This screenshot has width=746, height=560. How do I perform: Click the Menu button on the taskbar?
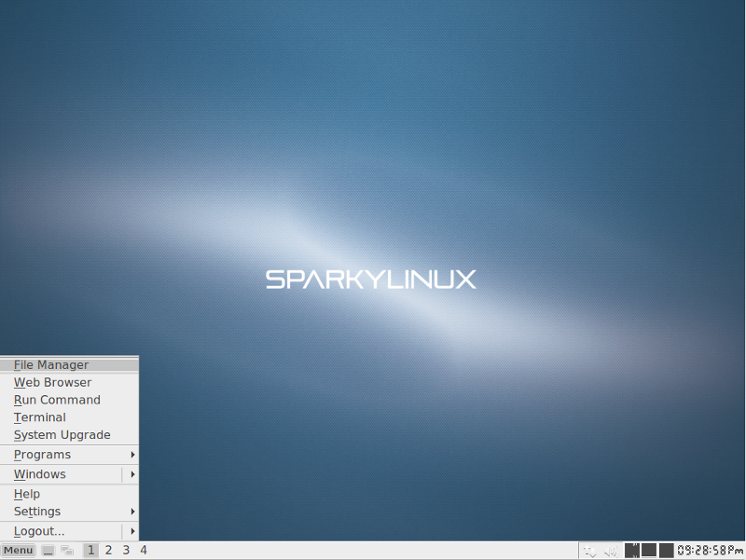point(18,551)
